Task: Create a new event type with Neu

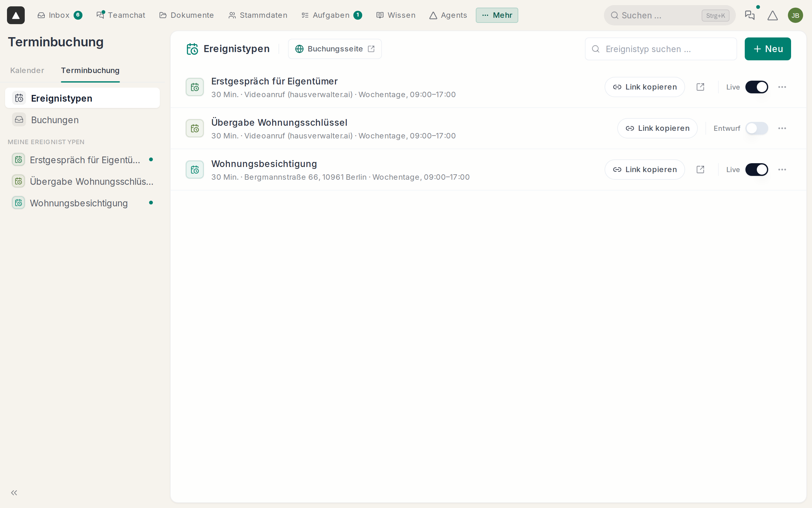Action: (x=768, y=49)
